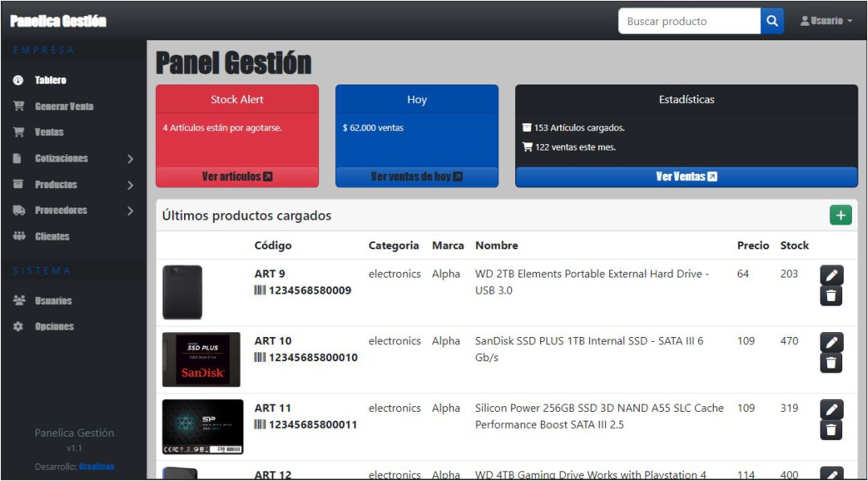Expand the Cotizaciones sidebar submenu
This screenshot has height=481, width=868.
click(73, 158)
